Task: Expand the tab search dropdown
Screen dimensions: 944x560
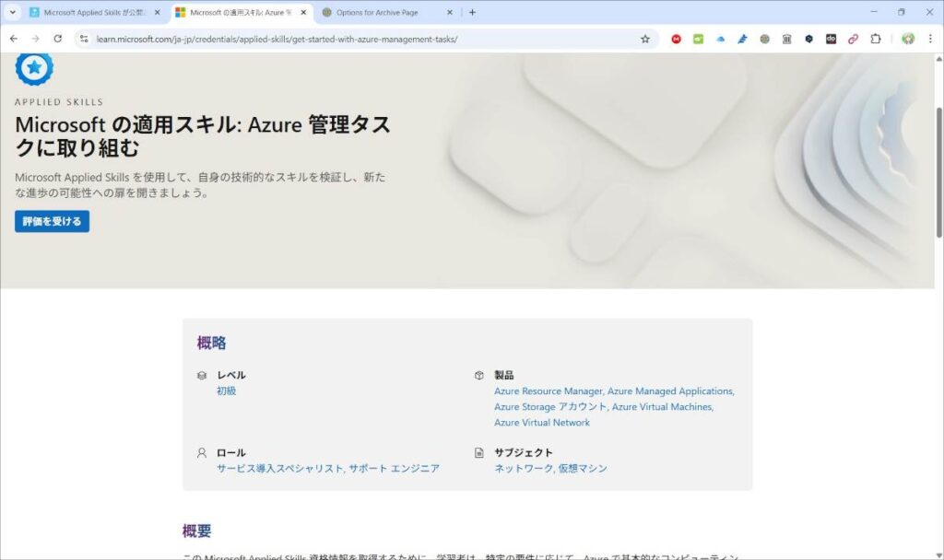Action: click(13, 12)
